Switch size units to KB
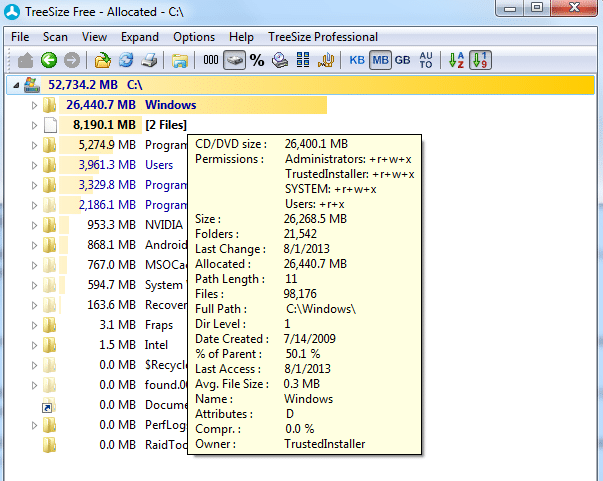This screenshot has width=603, height=481. click(357, 60)
